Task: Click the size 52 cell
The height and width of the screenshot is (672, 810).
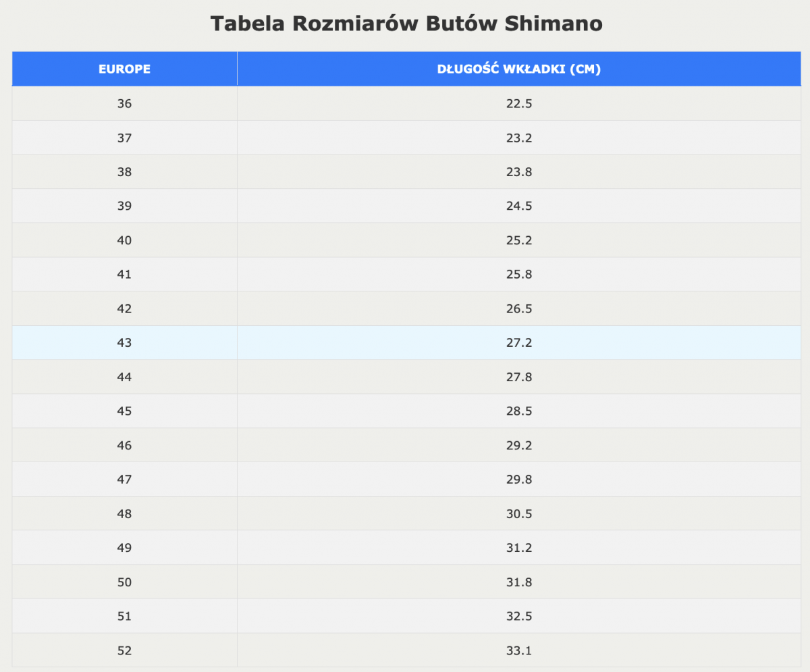Action: [x=124, y=650]
